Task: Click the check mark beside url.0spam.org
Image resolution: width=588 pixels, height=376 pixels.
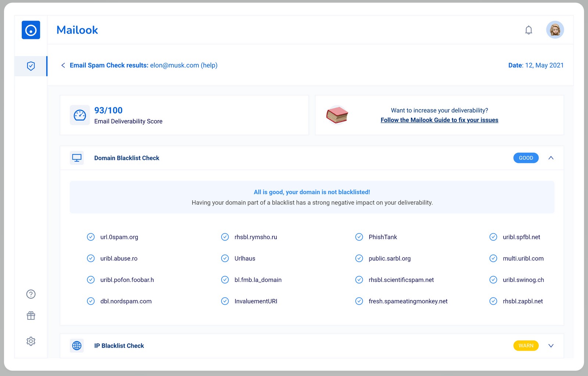Action: point(91,237)
